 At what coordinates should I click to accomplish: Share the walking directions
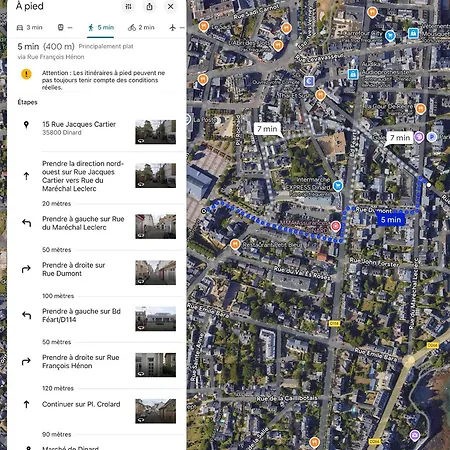(150, 6)
